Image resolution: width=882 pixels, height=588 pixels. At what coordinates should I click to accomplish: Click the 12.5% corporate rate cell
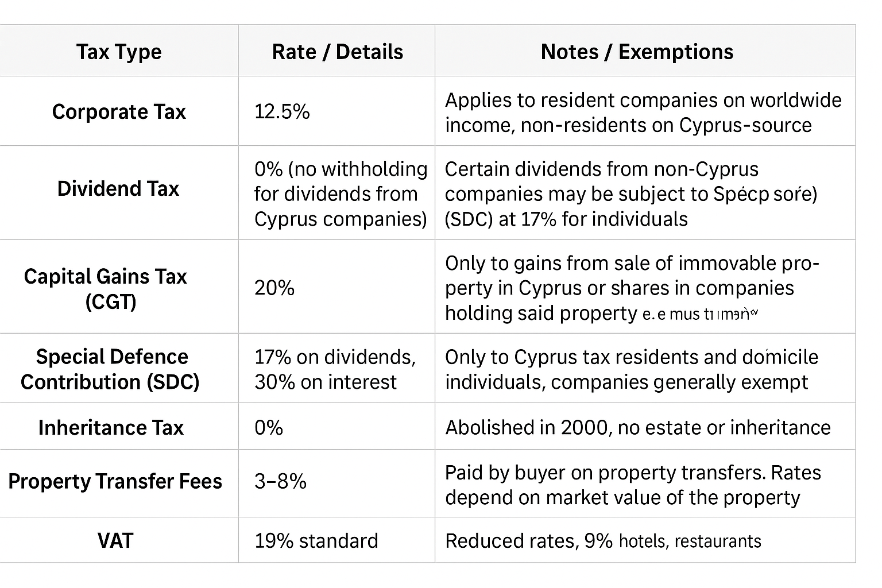pos(282,111)
